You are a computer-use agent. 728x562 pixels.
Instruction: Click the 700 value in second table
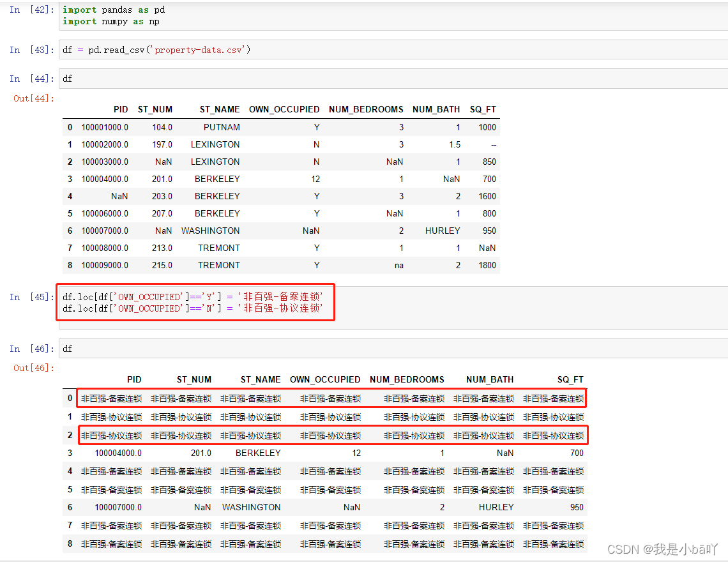coord(577,453)
